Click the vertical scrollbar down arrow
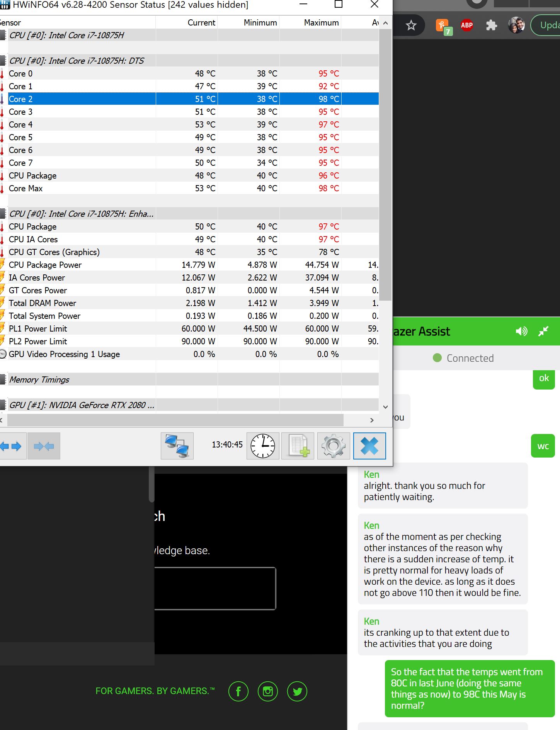Image resolution: width=560 pixels, height=730 pixels. 385,407
